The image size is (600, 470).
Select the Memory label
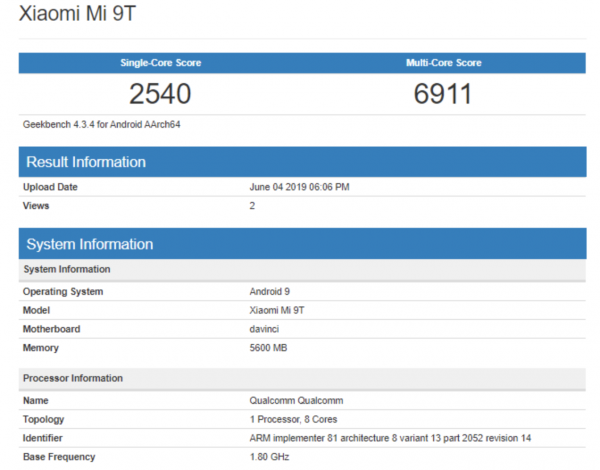pos(41,348)
